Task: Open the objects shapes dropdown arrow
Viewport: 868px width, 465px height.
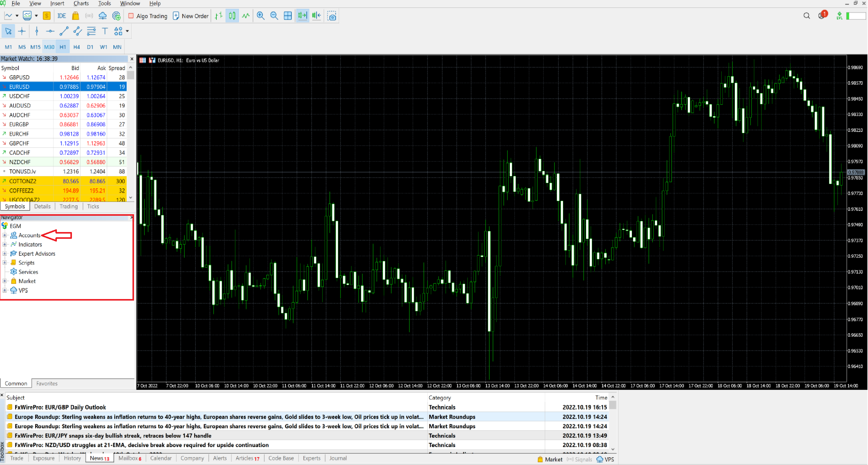Action: [x=127, y=31]
